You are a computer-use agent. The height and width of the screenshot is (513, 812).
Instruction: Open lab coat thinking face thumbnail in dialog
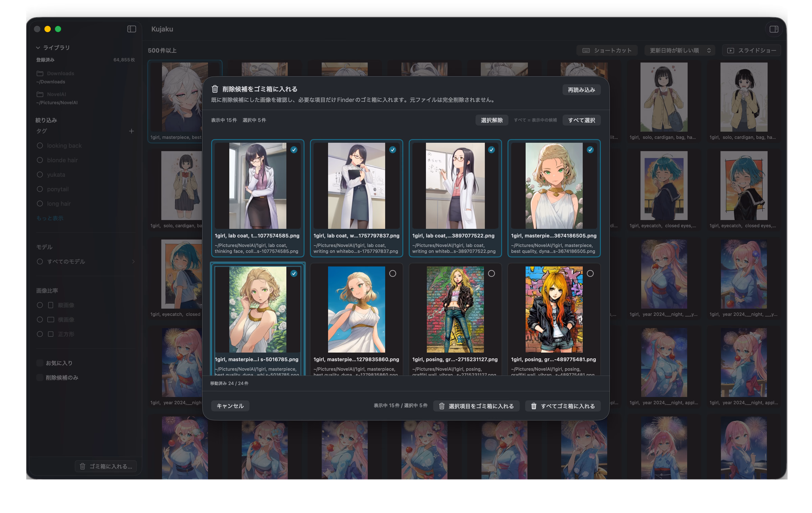[x=257, y=186]
